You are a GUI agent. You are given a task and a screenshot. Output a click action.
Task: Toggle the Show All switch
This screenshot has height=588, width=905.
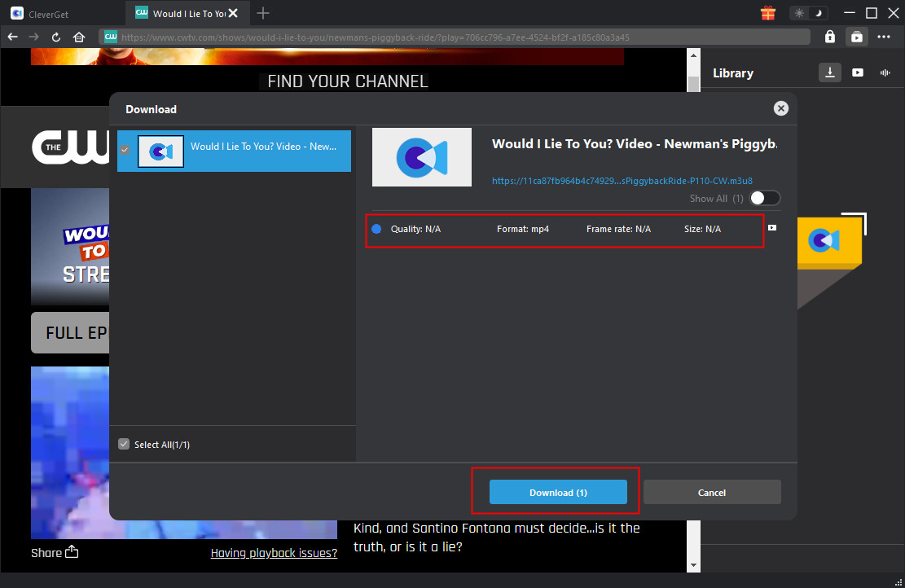(765, 198)
